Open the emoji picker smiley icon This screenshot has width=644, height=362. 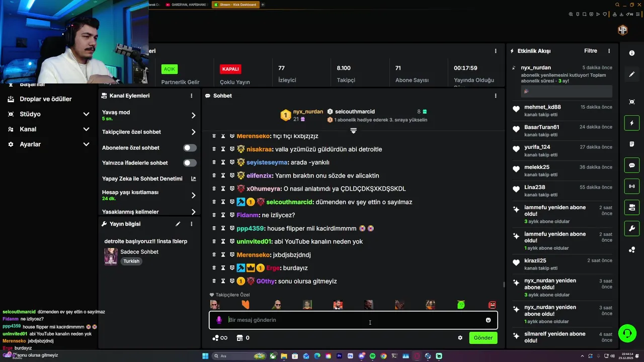488,320
